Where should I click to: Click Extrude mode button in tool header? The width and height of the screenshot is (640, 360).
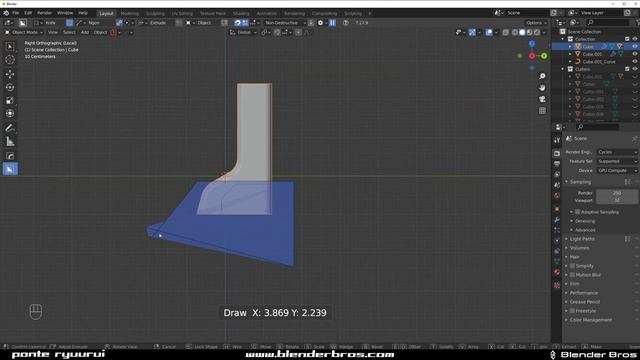153,23
